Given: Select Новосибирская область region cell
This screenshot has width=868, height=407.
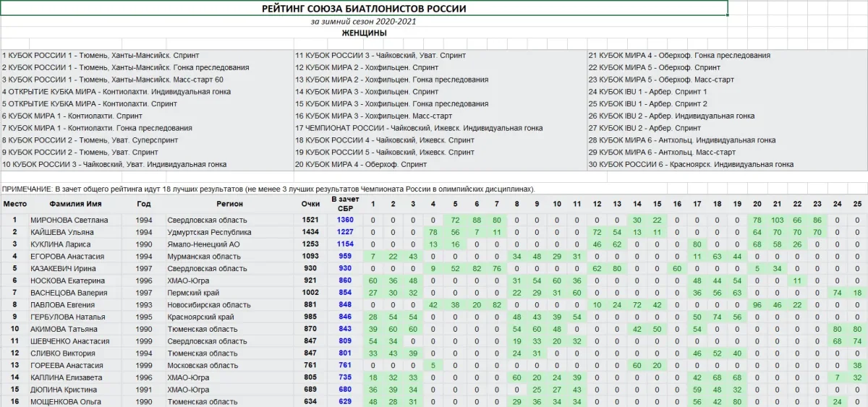Looking at the screenshot, I should pos(229,305).
